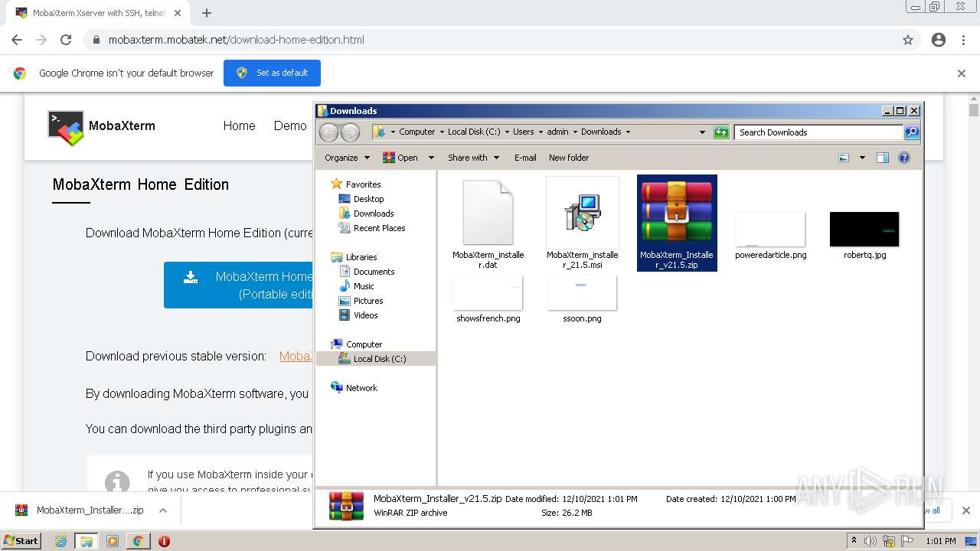Open downloaded MobaXterm_Installer zip in download bar
The height and width of the screenshot is (551, 980).
pos(80,510)
